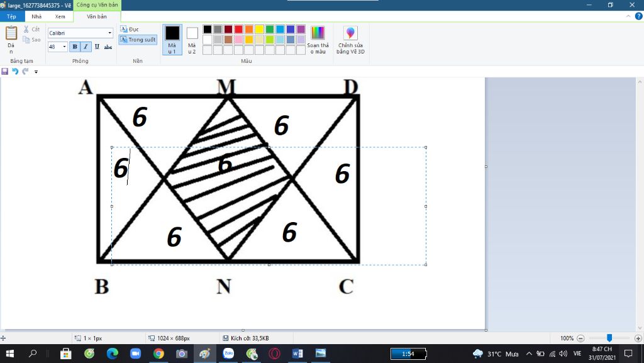Click the zoom slider handle

pyautogui.click(x=609, y=338)
